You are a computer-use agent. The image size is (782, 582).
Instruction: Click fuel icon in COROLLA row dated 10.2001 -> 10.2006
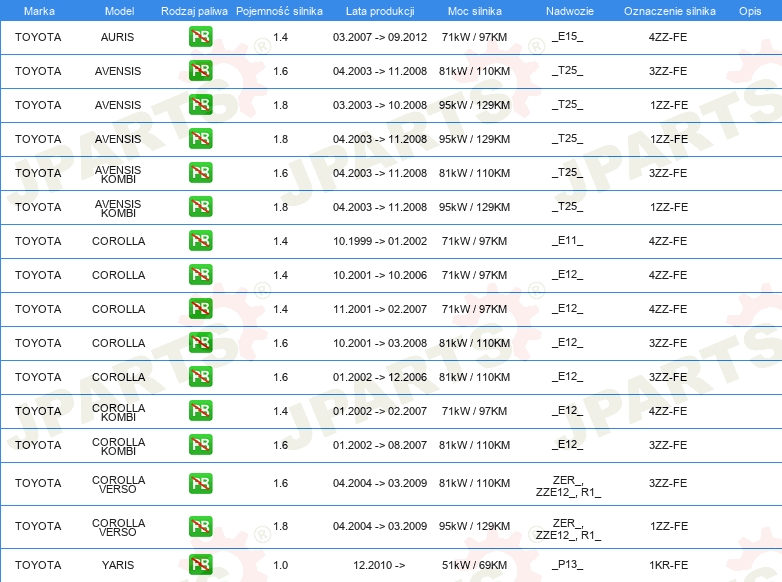[200, 274]
